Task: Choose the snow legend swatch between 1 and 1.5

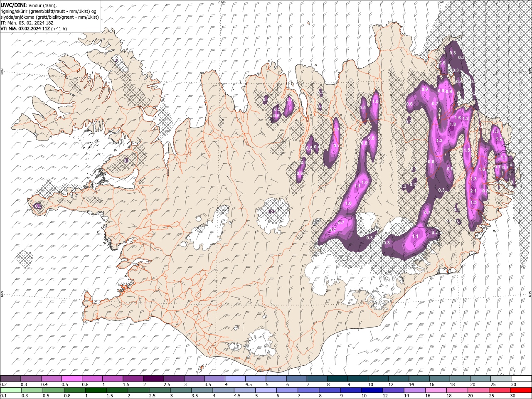Action: 113,379
